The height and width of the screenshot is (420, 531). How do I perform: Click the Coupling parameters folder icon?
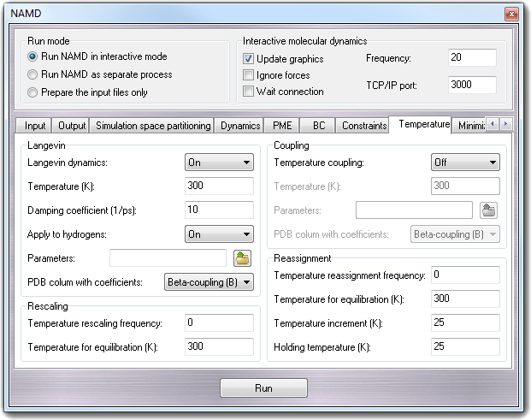click(489, 210)
